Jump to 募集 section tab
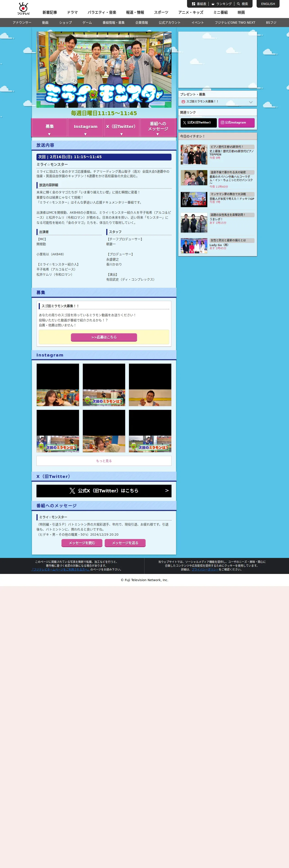 [50, 128]
